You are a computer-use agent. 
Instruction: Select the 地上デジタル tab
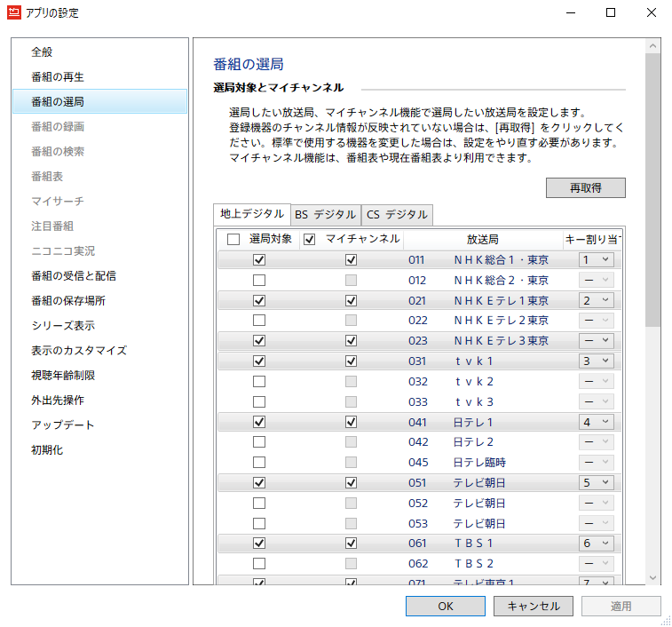(252, 214)
